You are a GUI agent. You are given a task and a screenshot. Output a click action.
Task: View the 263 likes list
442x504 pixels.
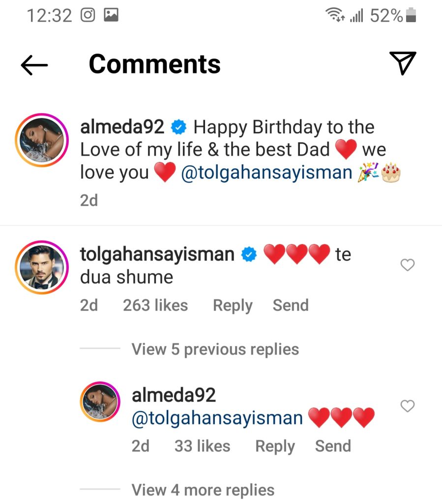click(155, 306)
